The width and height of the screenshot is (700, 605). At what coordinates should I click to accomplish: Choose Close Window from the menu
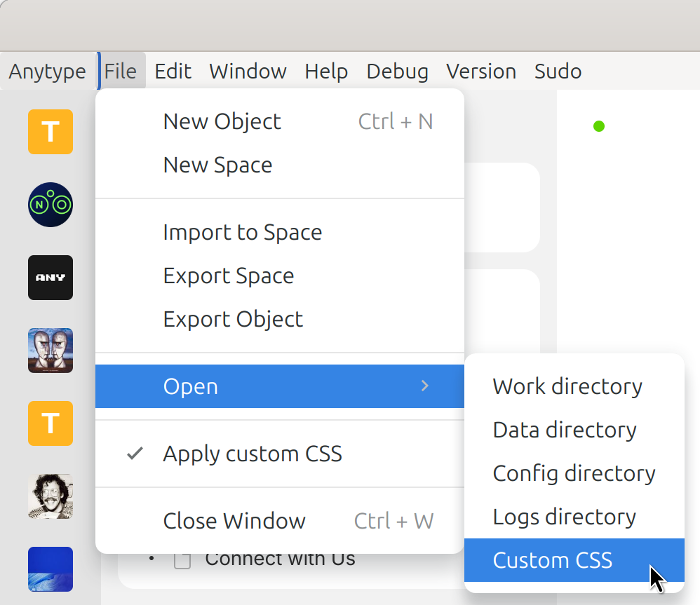coord(234,521)
